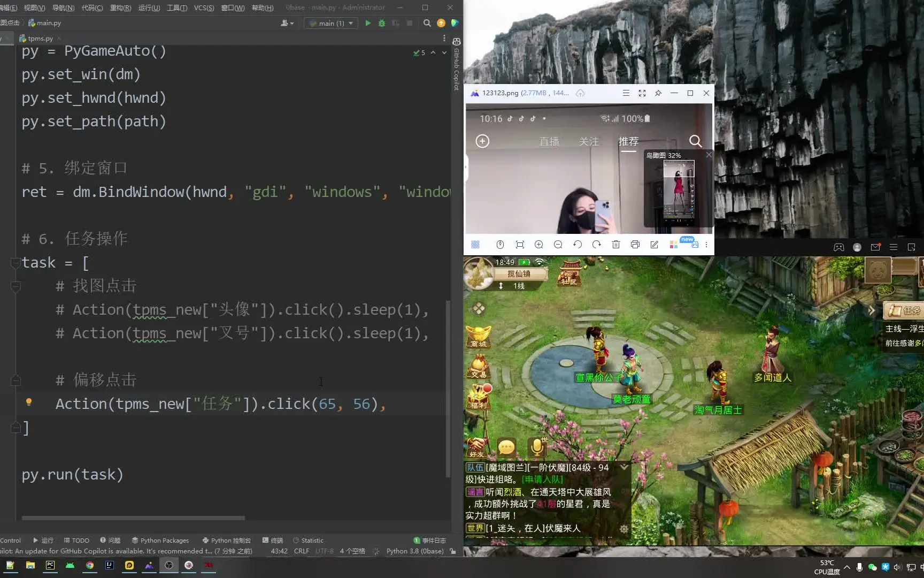Image resolution: width=924 pixels, height=578 pixels.
Task: Jump to the next highlighted problem arrow
Action: pyautogui.click(x=444, y=52)
